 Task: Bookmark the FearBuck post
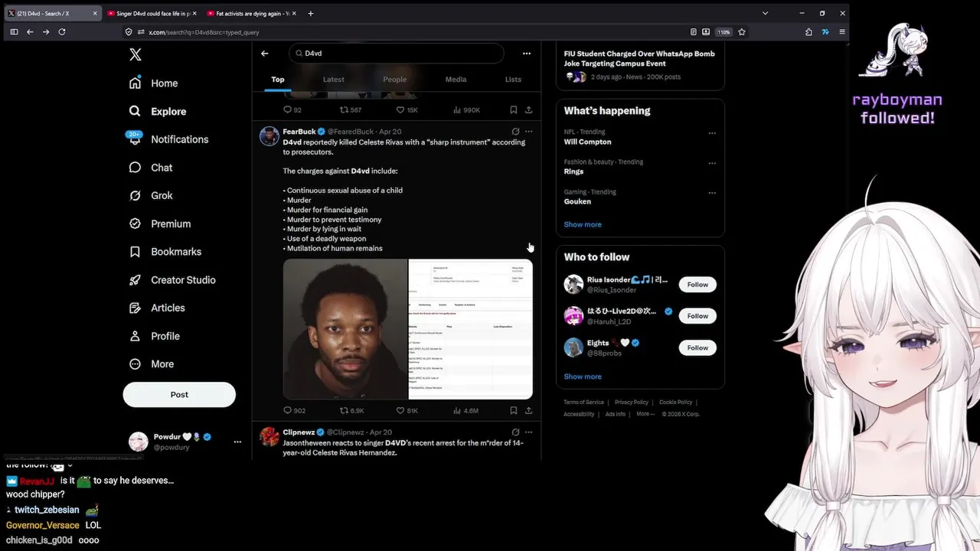(x=514, y=411)
